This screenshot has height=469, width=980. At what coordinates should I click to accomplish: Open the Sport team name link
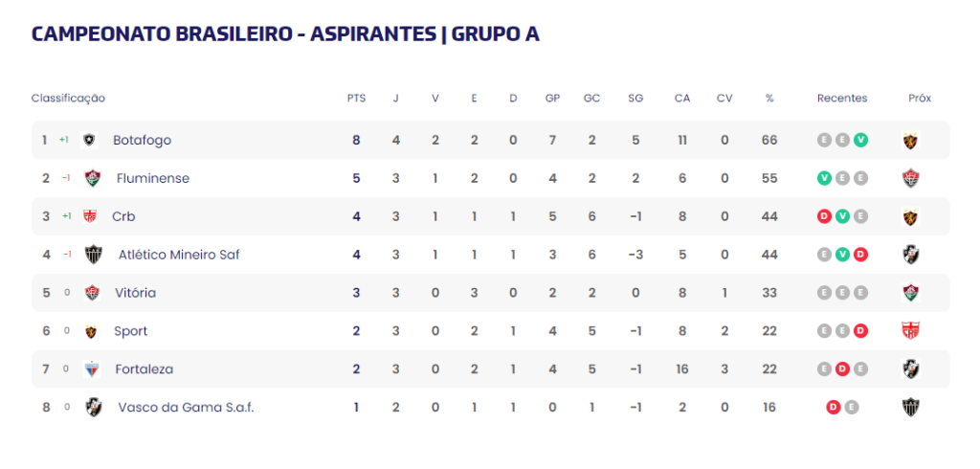(130, 331)
